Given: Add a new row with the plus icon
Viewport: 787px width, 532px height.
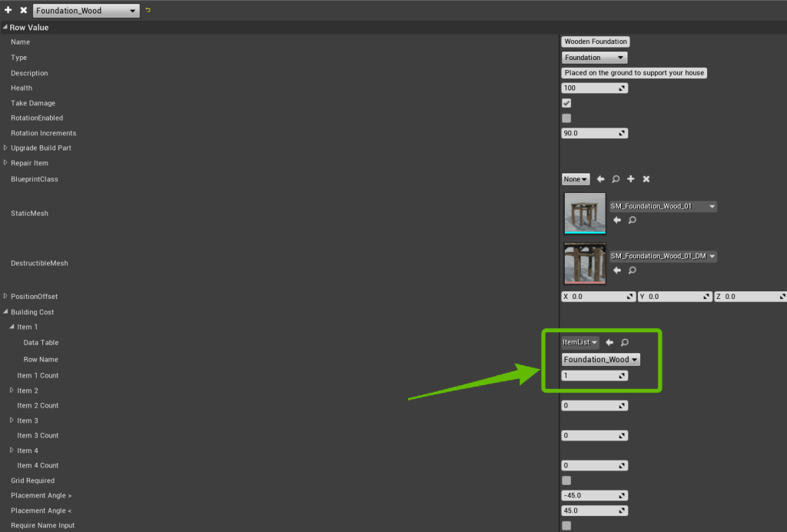Looking at the screenshot, I should pos(8,10).
